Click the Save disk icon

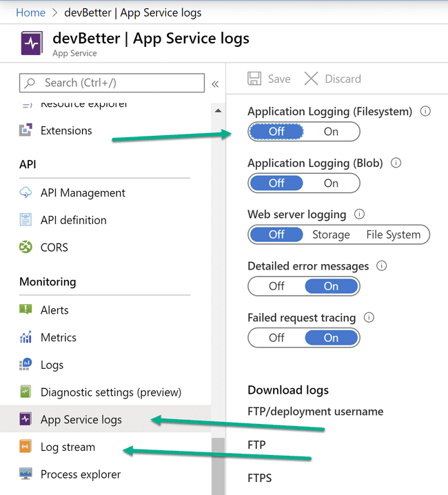(x=254, y=79)
